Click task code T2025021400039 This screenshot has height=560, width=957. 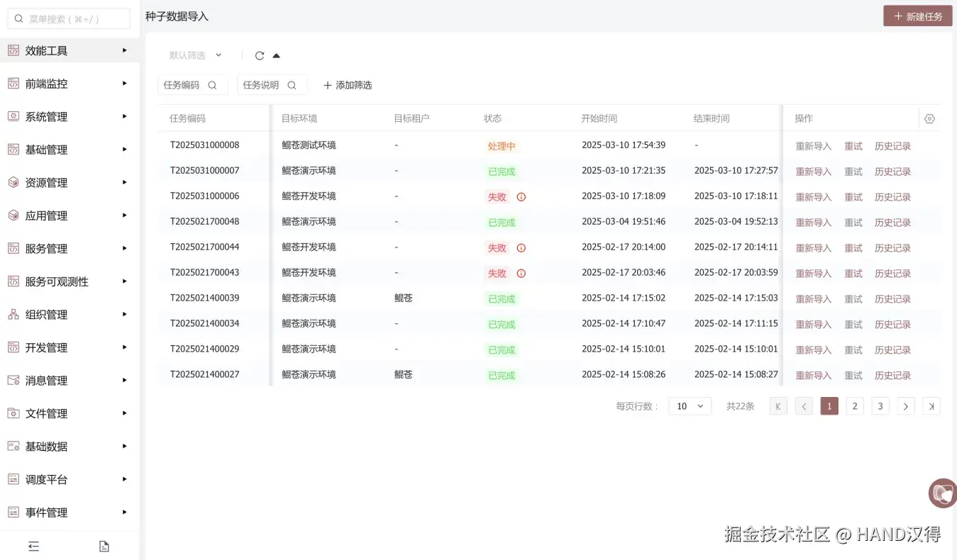coord(204,298)
